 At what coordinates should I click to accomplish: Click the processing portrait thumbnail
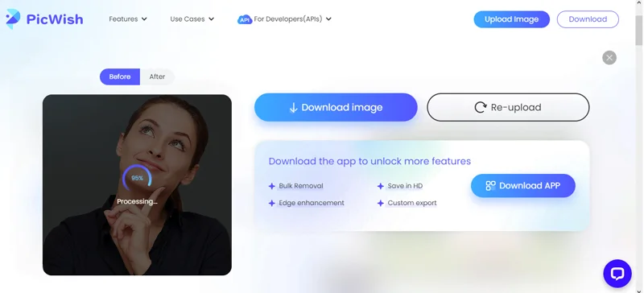point(137,185)
